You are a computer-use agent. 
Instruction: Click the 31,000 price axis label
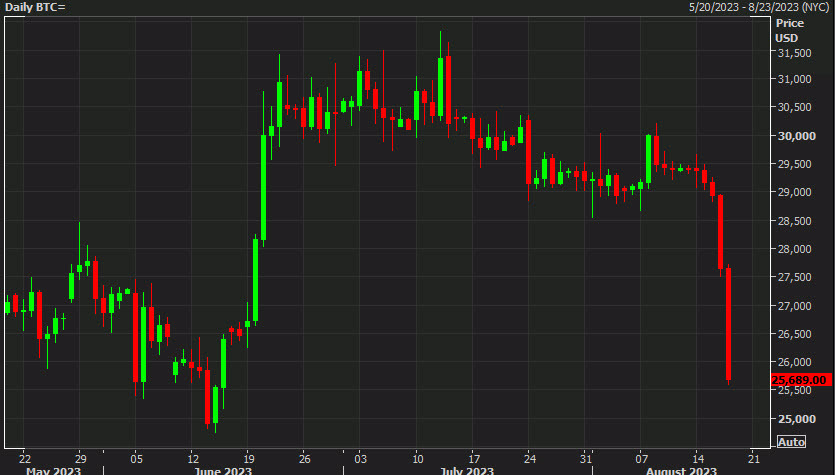point(795,79)
